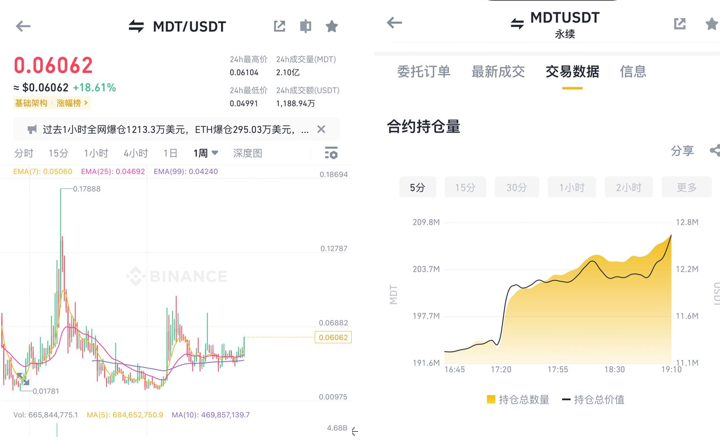Toggle the favorite star on MDT/USDT
Screen dimensions: 720x448
[x=332, y=26]
